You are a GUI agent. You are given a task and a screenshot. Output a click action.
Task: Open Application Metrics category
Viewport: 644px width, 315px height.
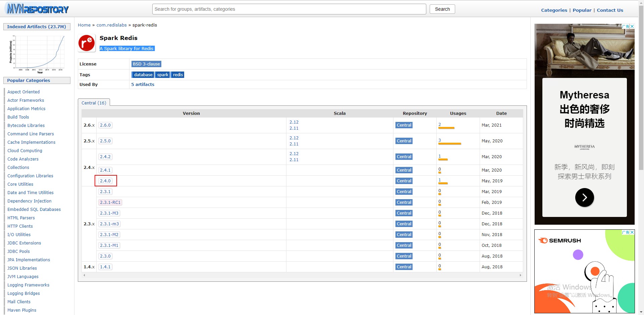point(26,108)
